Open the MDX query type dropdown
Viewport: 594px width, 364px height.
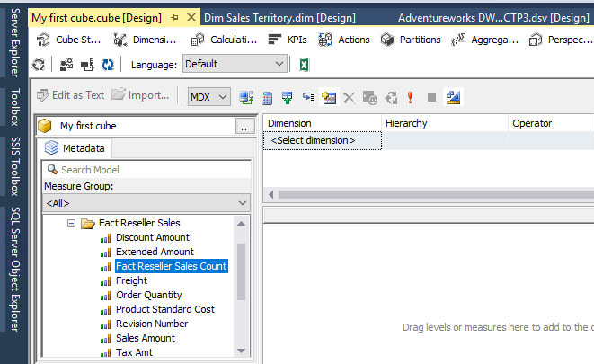209,97
